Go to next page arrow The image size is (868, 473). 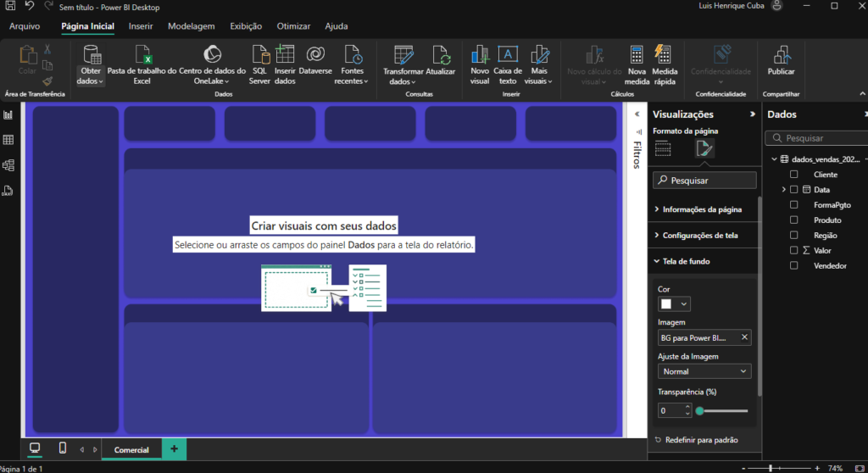[x=95, y=449]
